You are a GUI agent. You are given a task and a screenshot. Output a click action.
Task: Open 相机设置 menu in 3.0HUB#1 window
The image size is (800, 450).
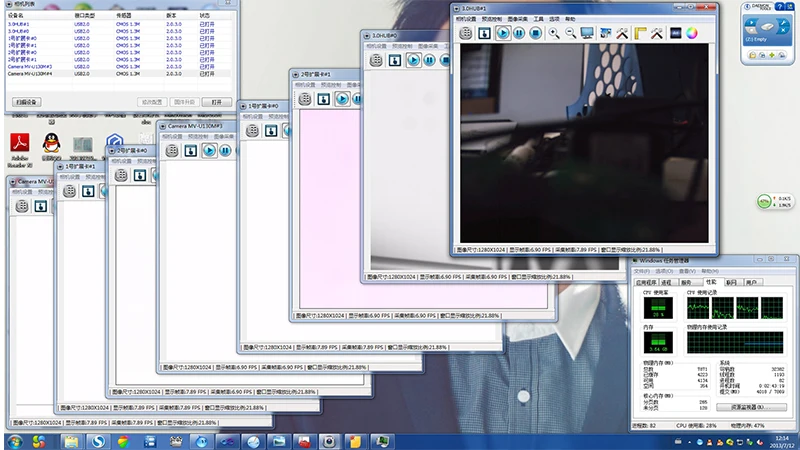466,19
